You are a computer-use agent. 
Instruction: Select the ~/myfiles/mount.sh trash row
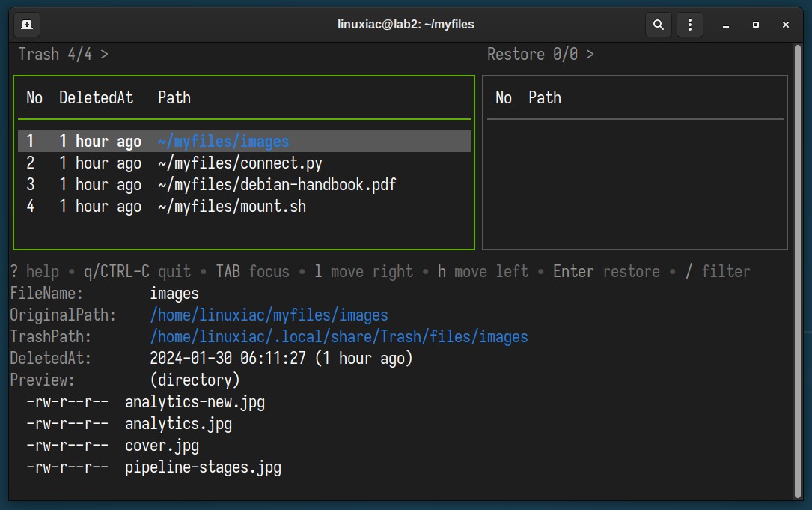click(x=244, y=206)
